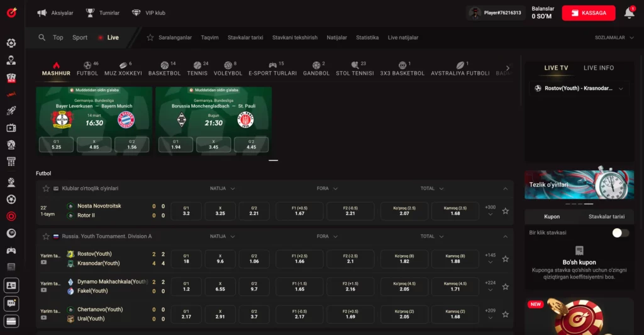644x335 pixels.
Task: Open the Tezlik o'yinlari banner
Action: [579, 185]
